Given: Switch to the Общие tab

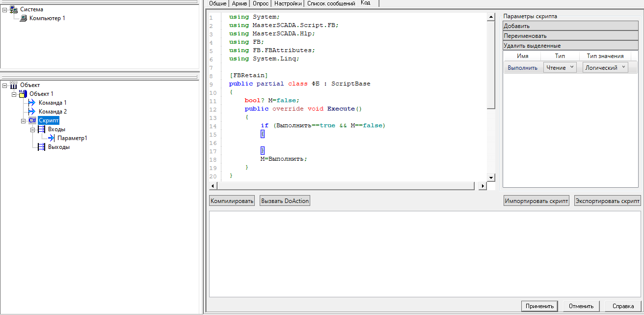Looking at the screenshot, I should (x=218, y=3).
